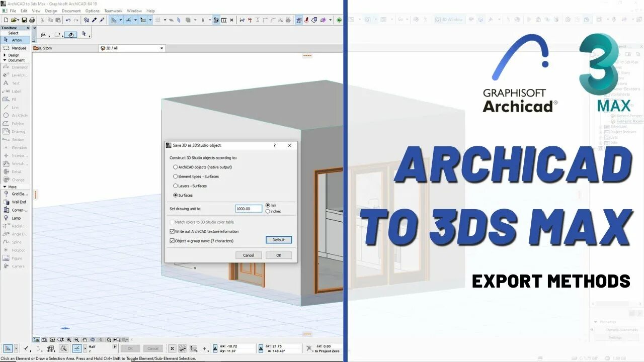Image resolution: width=644 pixels, height=362 pixels.
Task: Click the New document icon in toolbar
Action: [5, 20]
